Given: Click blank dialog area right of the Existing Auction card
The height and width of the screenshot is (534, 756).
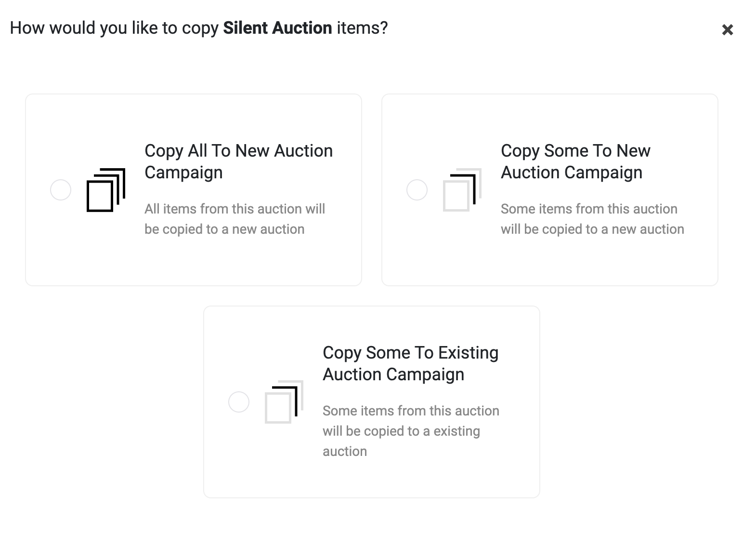Looking at the screenshot, I should point(640,400).
